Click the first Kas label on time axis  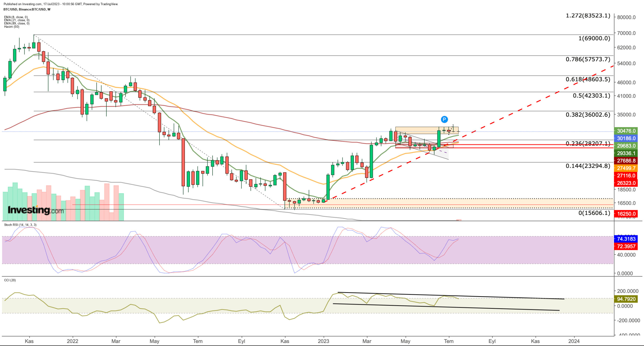[29, 341]
